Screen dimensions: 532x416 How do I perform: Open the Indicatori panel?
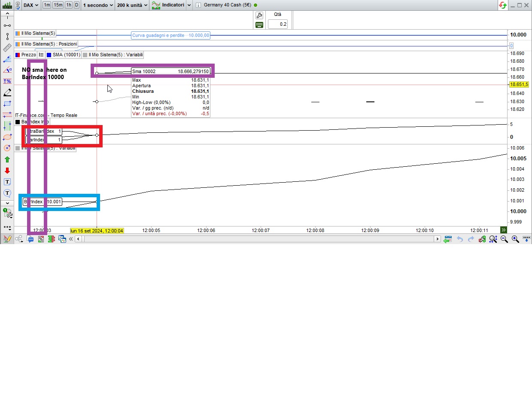(168, 5)
